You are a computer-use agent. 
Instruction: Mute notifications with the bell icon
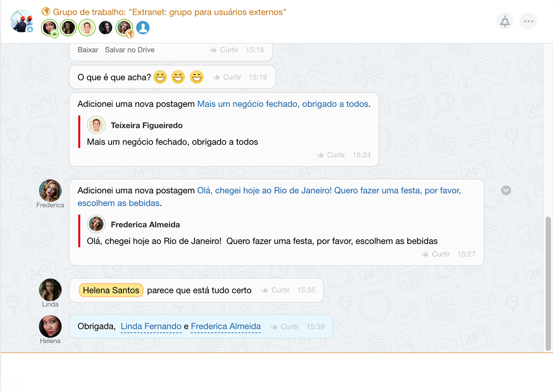tap(505, 21)
